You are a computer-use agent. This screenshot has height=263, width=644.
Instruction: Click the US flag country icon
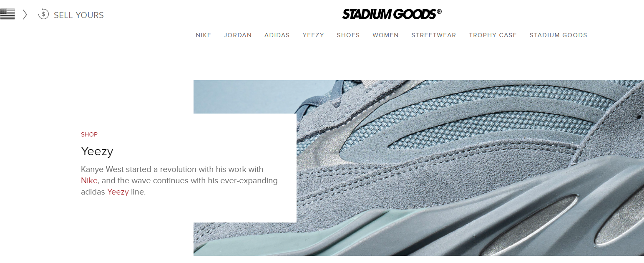(x=7, y=14)
